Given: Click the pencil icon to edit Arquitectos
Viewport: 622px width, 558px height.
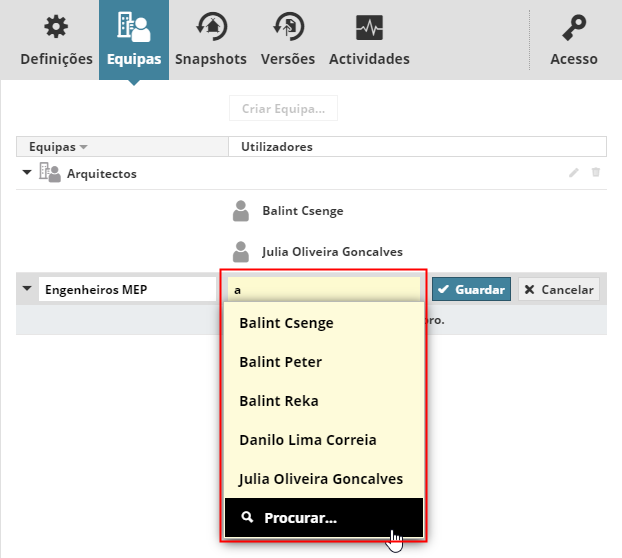Looking at the screenshot, I should tap(574, 173).
